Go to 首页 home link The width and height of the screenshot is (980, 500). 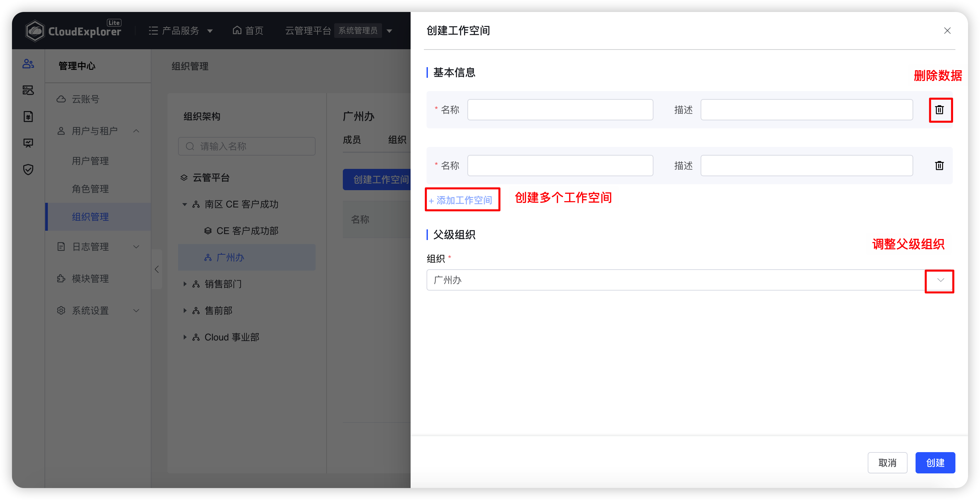click(248, 31)
